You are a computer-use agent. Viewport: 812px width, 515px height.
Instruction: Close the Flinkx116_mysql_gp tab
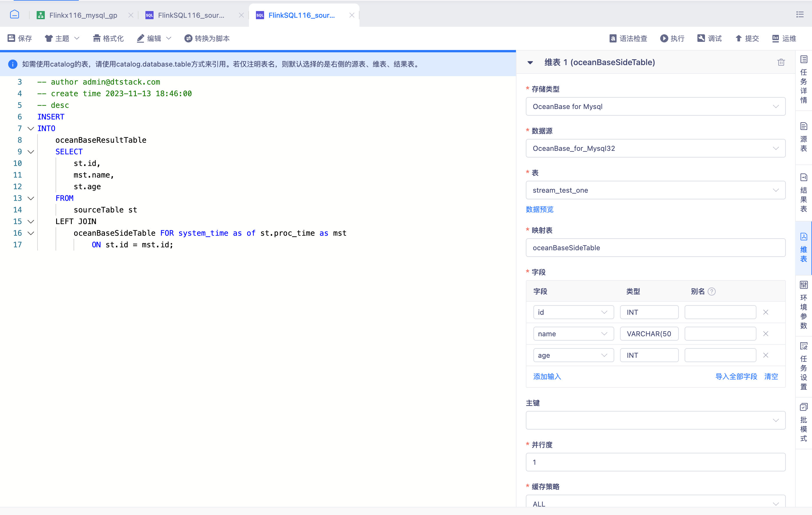[x=131, y=15]
